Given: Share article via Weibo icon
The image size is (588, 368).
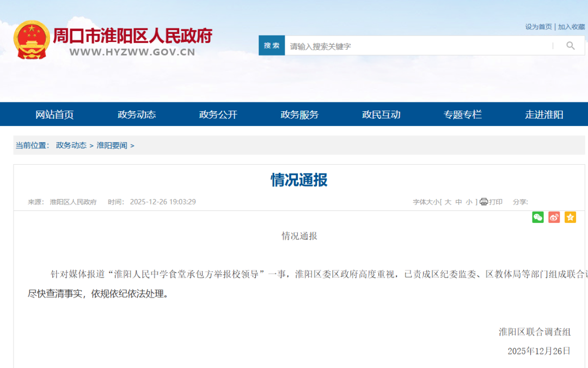Looking at the screenshot, I should [554, 218].
